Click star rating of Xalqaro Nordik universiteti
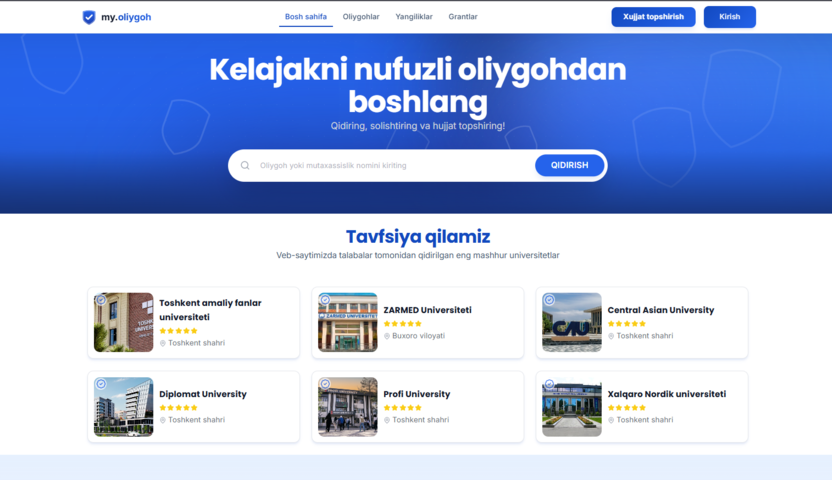 (627, 408)
